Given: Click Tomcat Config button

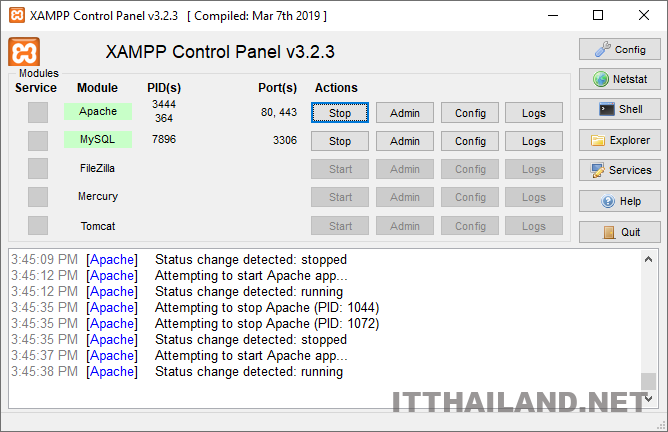Looking at the screenshot, I should (470, 226).
